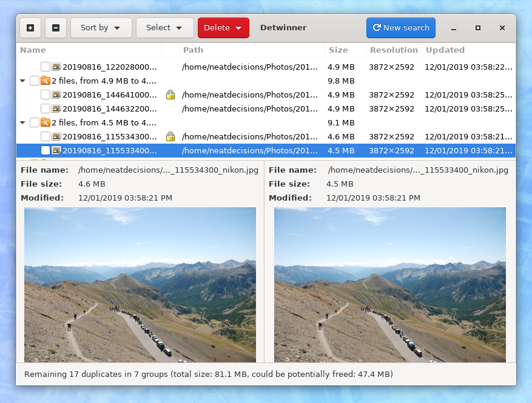
Task: Open the Sort by dropdown
Action: point(101,28)
